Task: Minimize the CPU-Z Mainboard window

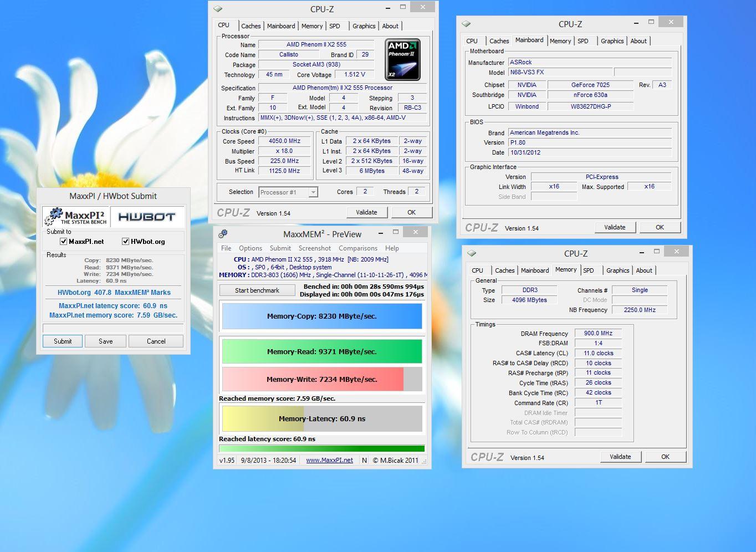Action: coord(635,22)
